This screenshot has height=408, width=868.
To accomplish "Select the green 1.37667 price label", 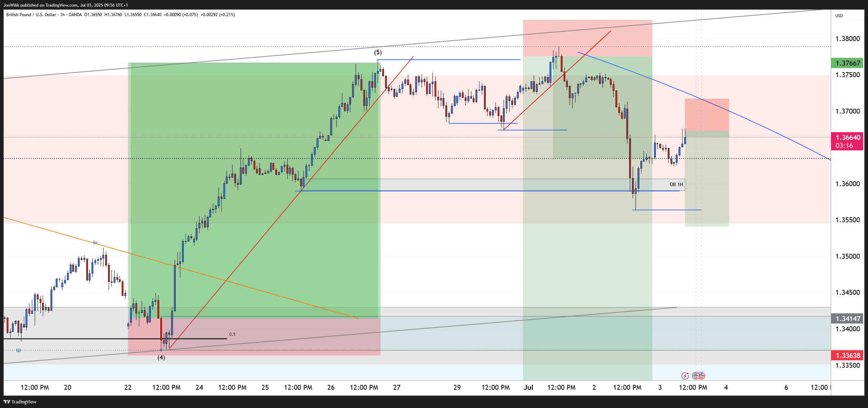I will click(x=847, y=63).
